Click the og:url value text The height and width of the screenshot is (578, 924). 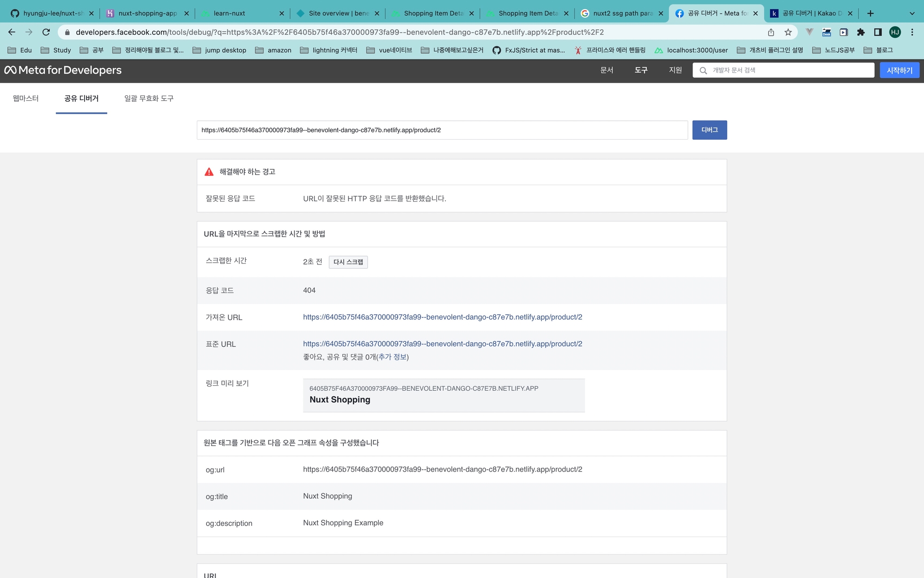coord(442,469)
